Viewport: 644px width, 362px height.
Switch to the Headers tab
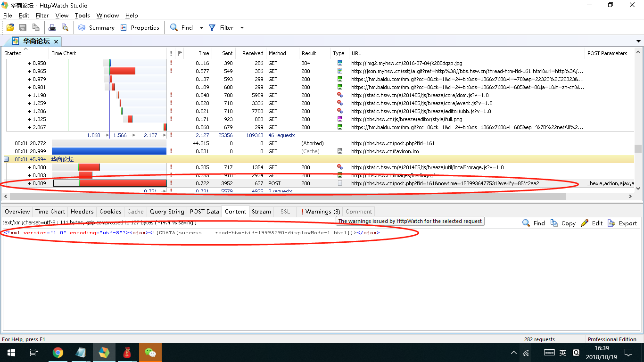tap(82, 212)
